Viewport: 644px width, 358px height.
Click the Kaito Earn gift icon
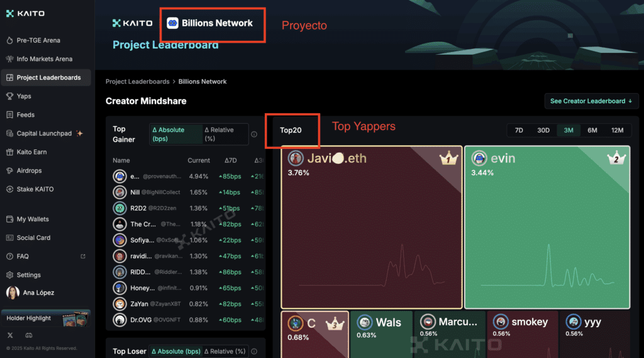click(x=10, y=152)
